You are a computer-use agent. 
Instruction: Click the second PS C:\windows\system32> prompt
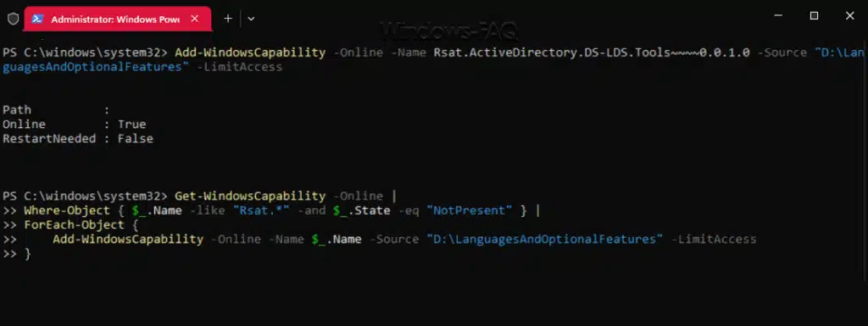(x=86, y=196)
